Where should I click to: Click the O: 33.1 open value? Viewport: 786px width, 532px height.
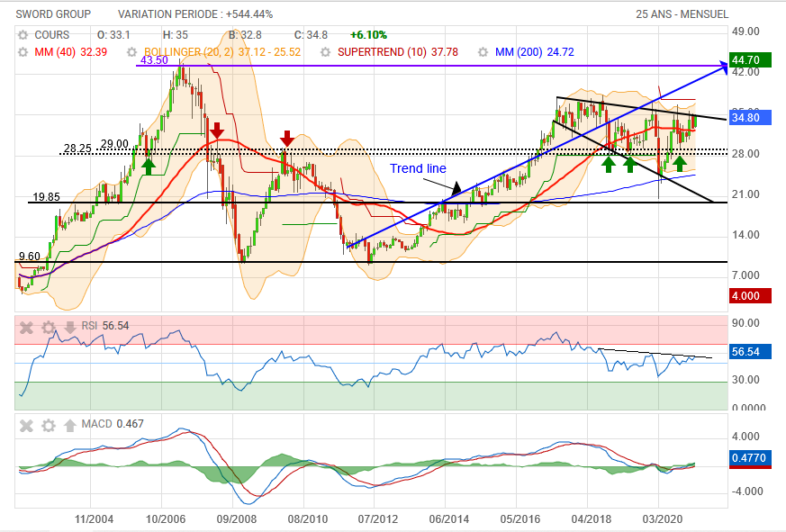click(113, 35)
